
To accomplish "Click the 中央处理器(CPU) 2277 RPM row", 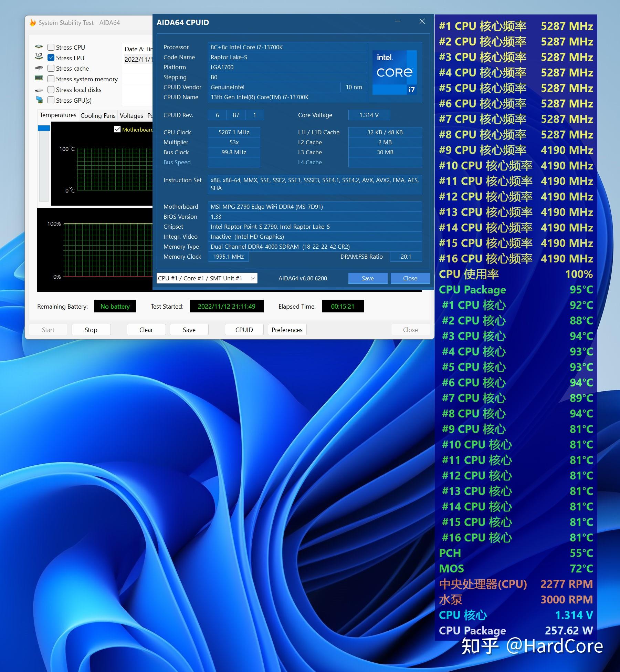I will pyautogui.click(x=516, y=584).
